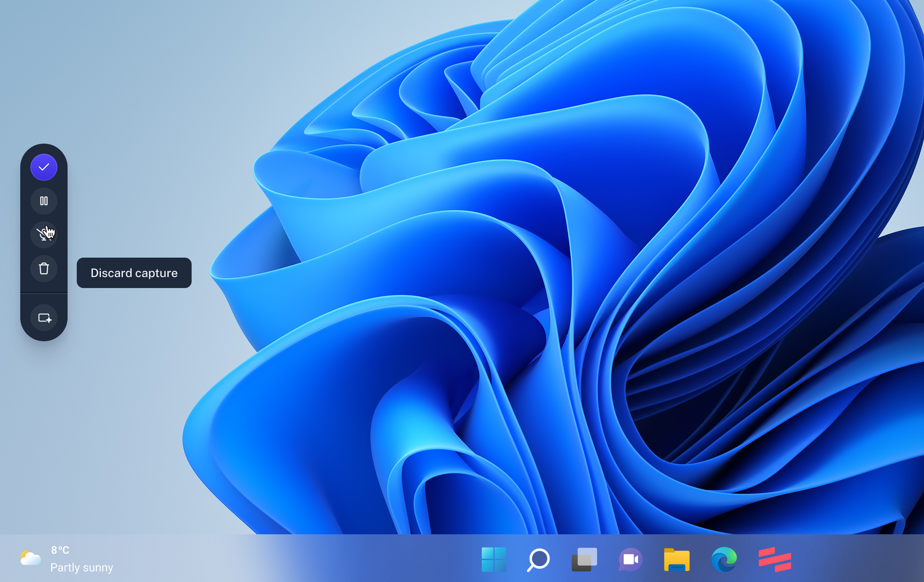Open Task View from the taskbar
Viewport: 924px width, 582px height.
coord(584,559)
